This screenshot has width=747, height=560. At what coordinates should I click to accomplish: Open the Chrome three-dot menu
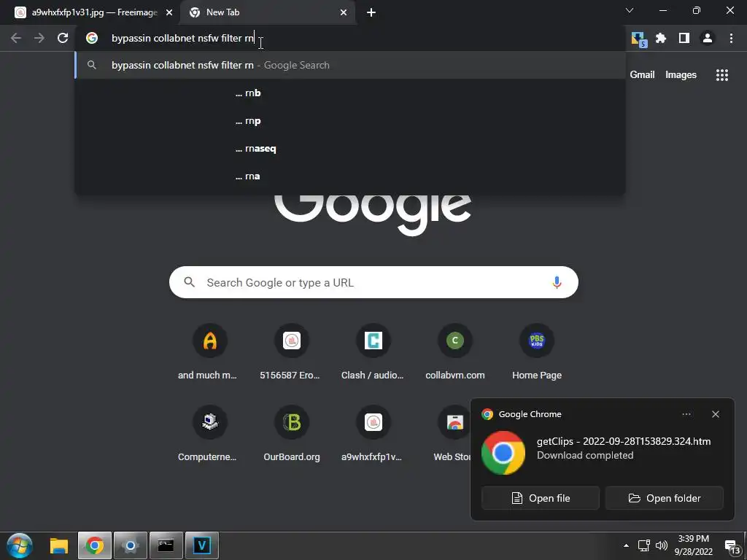(731, 38)
